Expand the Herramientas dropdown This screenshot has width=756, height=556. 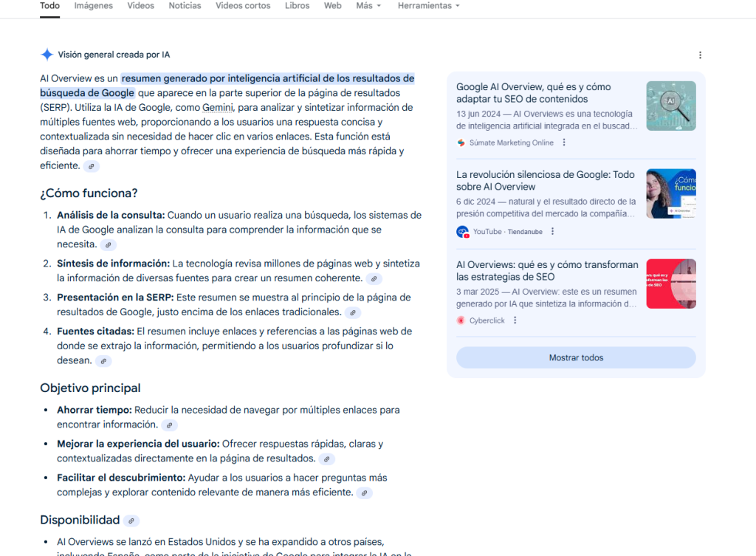click(x=429, y=6)
